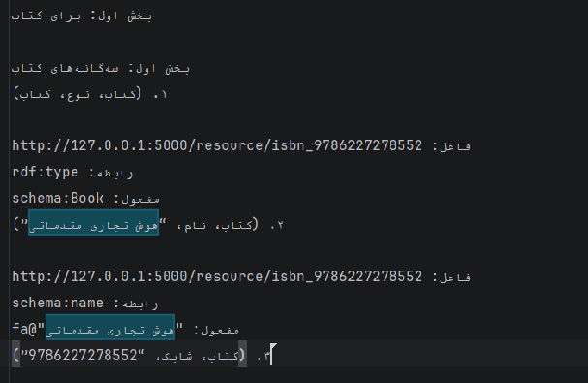Place cursor in 'بخش اول: سه‌گانه‌های کتاب' line
This screenshot has width=588, height=383.
coord(101,68)
